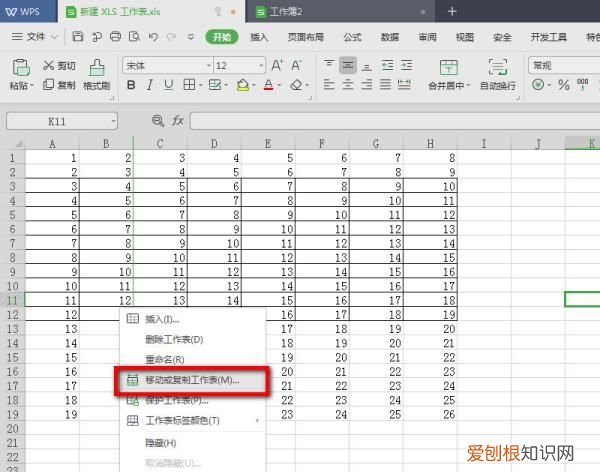
Task: Activate the Format Painter 格式刷
Action: (x=96, y=75)
